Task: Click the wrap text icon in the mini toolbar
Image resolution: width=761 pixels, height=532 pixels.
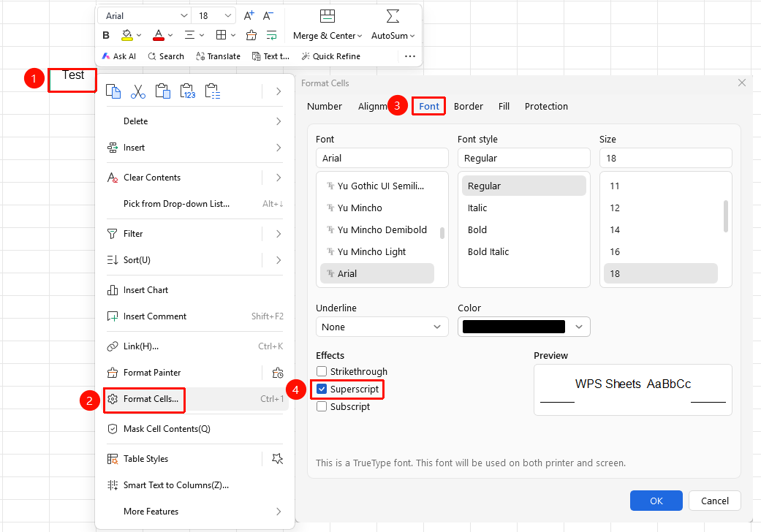Action: [271, 35]
